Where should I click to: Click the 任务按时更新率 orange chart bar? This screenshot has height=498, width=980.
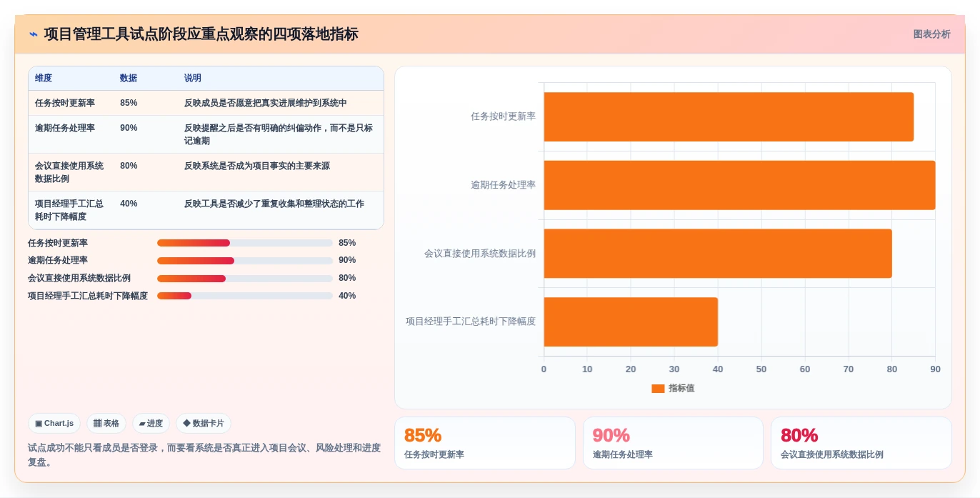pyautogui.click(x=729, y=116)
